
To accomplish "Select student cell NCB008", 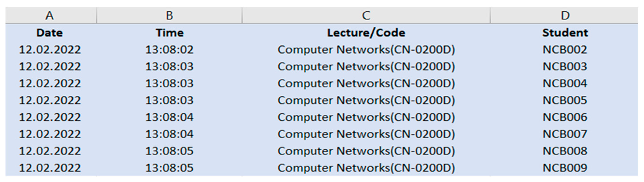I will [565, 151].
